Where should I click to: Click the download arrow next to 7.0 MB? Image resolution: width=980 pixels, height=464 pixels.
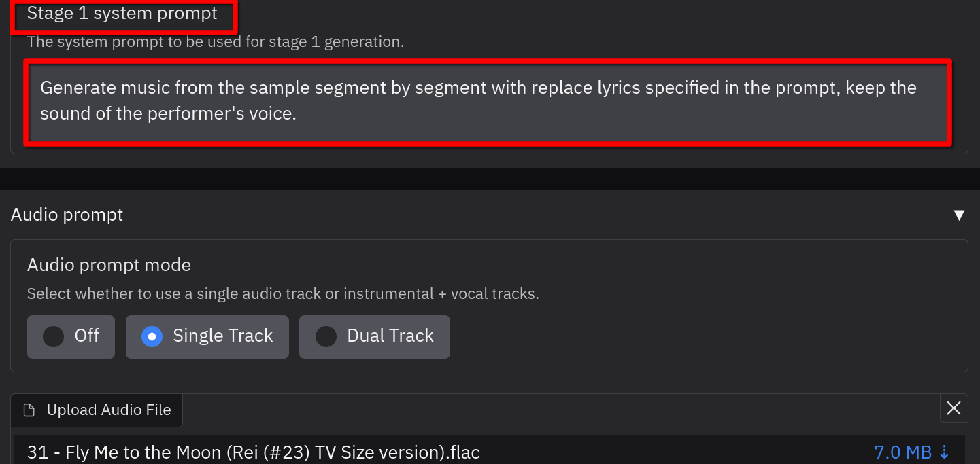pos(944,452)
